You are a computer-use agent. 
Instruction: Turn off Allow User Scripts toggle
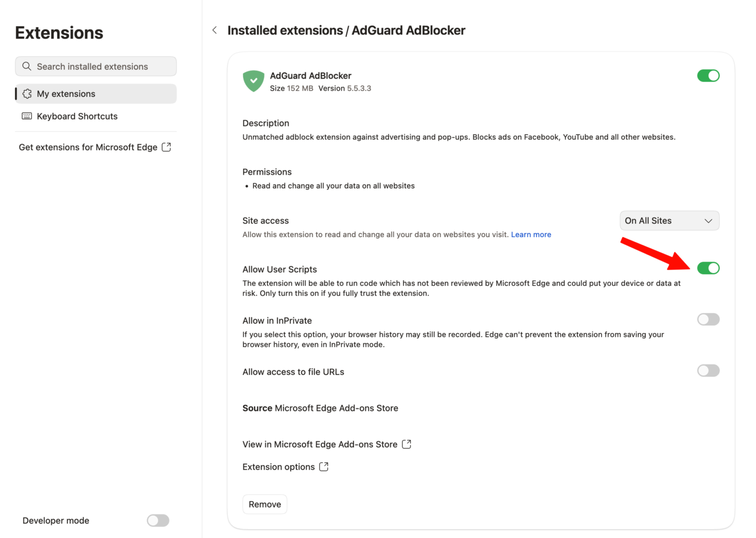pos(708,268)
